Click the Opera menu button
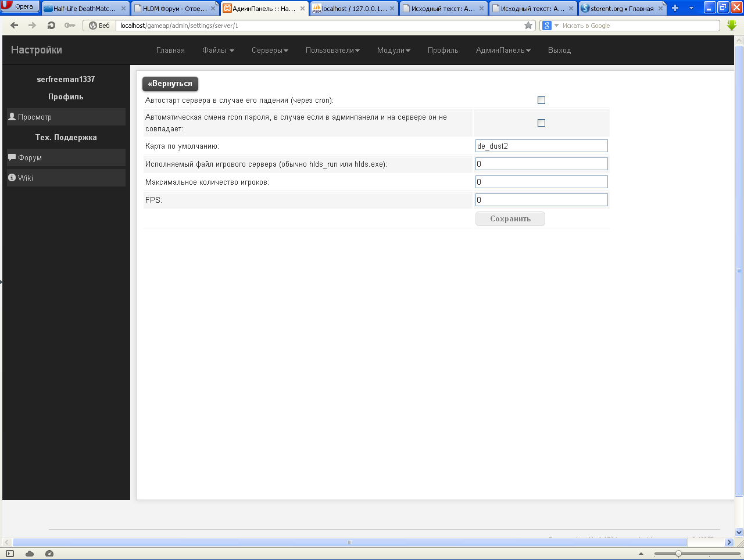The height and width of the screenshot is (560, 744). coord(20,6)
